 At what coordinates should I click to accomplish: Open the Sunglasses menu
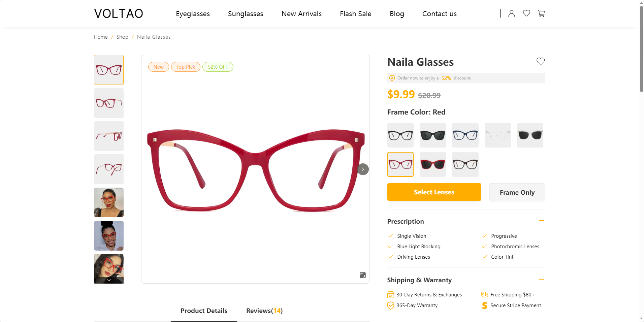pyautogui.click(x=246, y=14)
